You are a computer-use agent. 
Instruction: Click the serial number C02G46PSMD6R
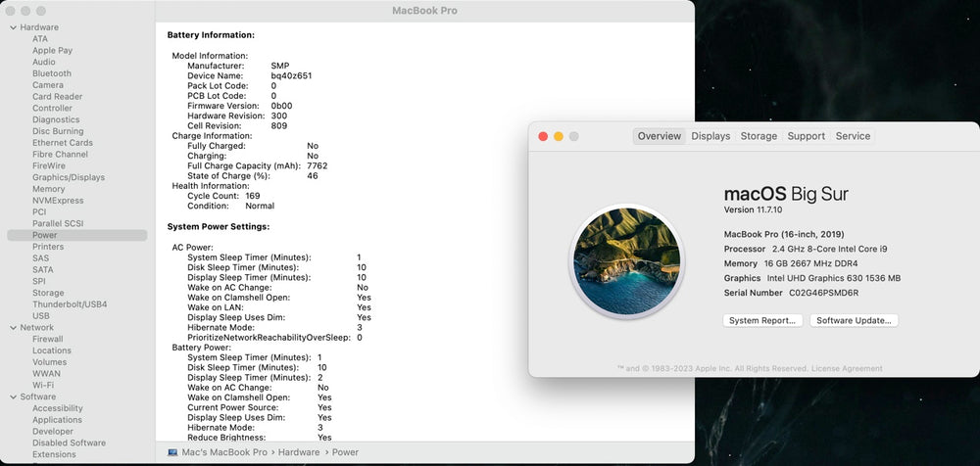coord(824,293)
